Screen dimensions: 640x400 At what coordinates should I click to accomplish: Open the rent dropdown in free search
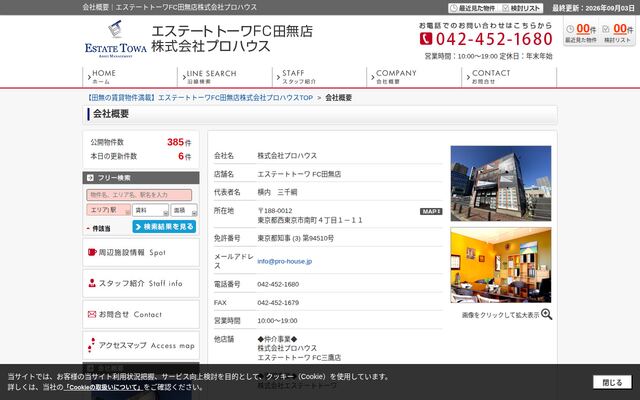point(150,210)
